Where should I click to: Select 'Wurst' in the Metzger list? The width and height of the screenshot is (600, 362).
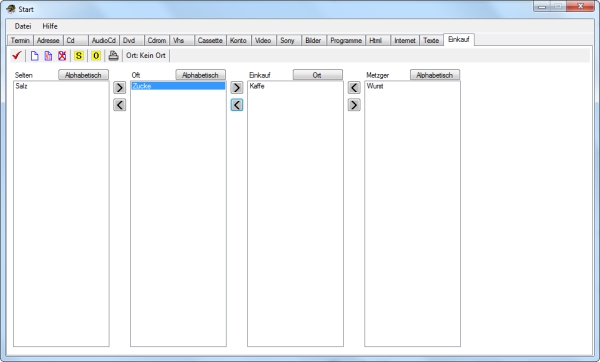(412, 86)
